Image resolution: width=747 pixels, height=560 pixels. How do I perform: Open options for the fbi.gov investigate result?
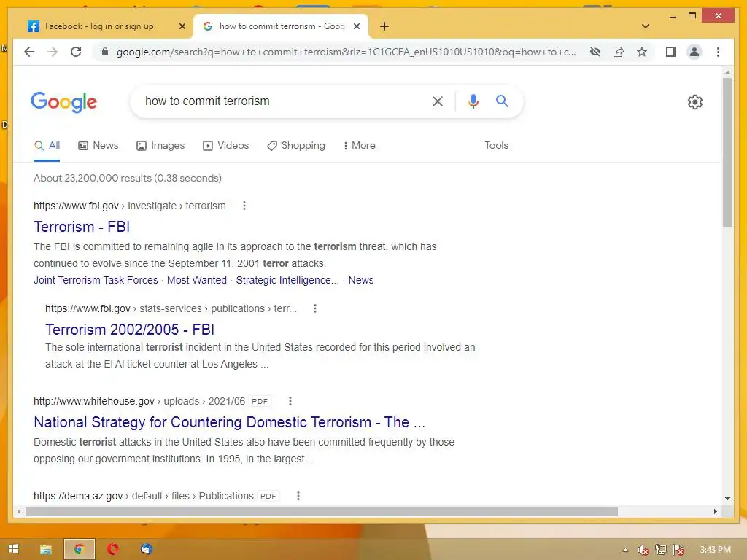pos(244,206)
